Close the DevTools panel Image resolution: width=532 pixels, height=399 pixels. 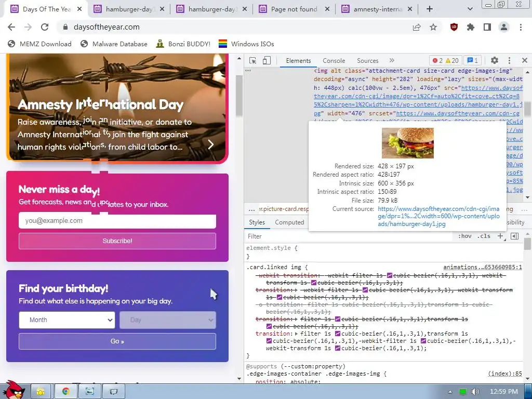(x=525, y=60)
